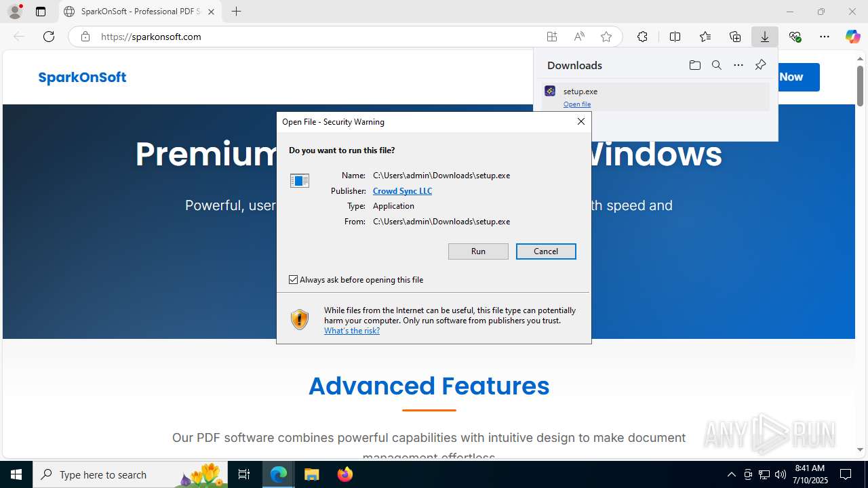868x488 pixels.
Task: Refresh the current page
Action: 49,37
